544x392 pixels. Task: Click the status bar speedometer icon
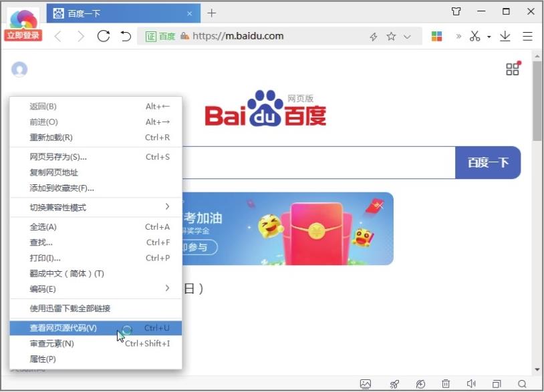pyautogui.click(x=420, y=384)
